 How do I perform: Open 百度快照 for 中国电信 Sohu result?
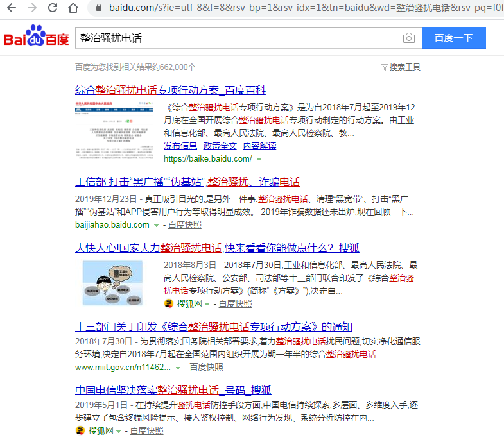(146, 430)
